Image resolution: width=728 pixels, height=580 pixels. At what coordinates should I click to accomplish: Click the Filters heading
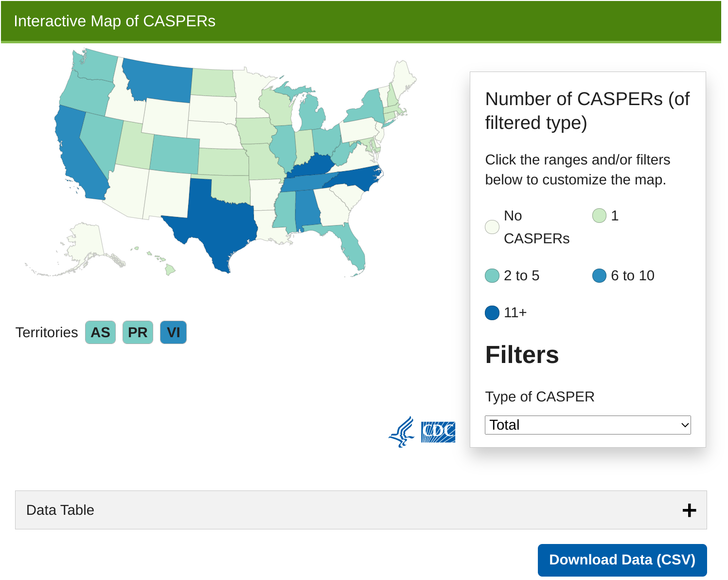click(x=521, y=355)
